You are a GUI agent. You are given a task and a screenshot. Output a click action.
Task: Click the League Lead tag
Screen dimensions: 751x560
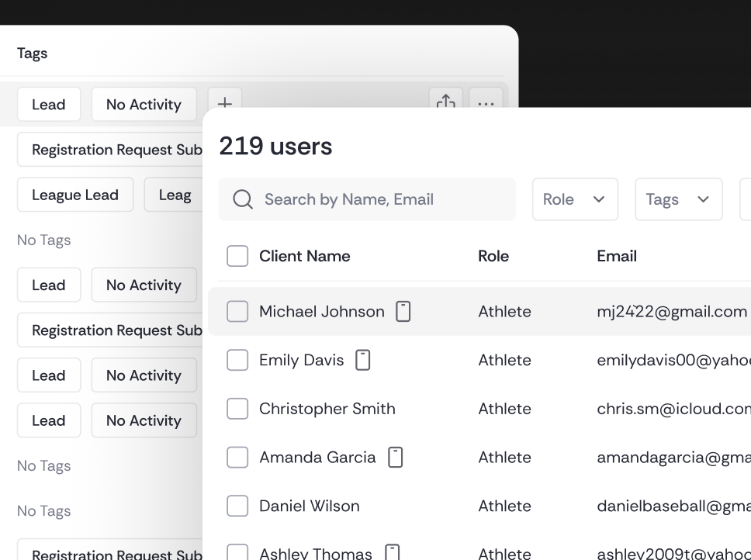pos(75,195)
